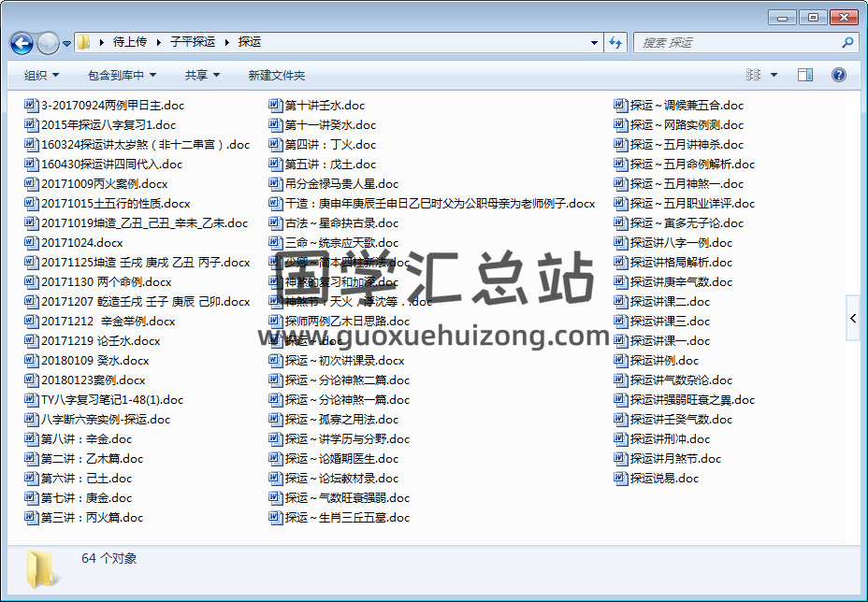Open the view options dropdown arrow
The height and width of the screenshot is (602, 868).
click(773, 75)
